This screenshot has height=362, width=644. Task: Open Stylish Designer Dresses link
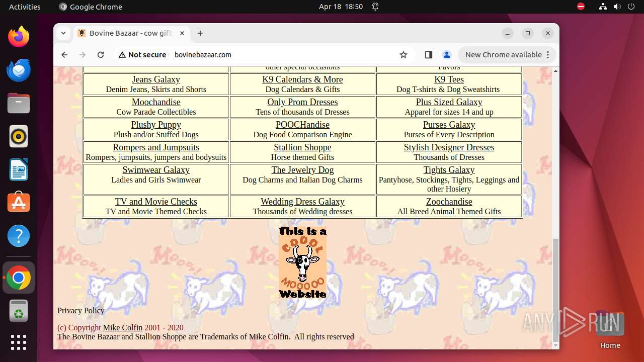449,147
